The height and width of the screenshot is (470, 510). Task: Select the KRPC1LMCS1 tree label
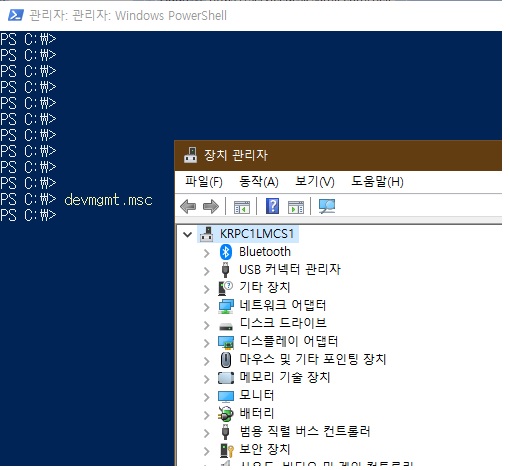coord(257,234)
